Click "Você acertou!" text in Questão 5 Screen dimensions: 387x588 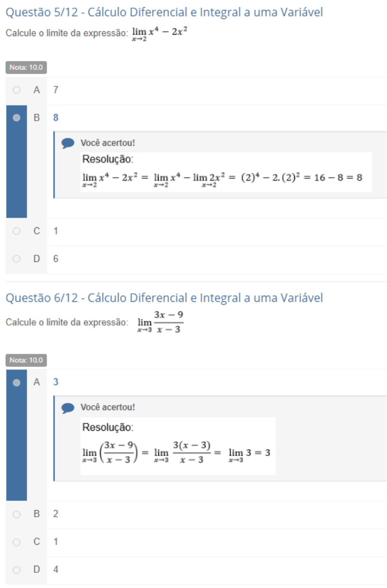coord(108,143)
